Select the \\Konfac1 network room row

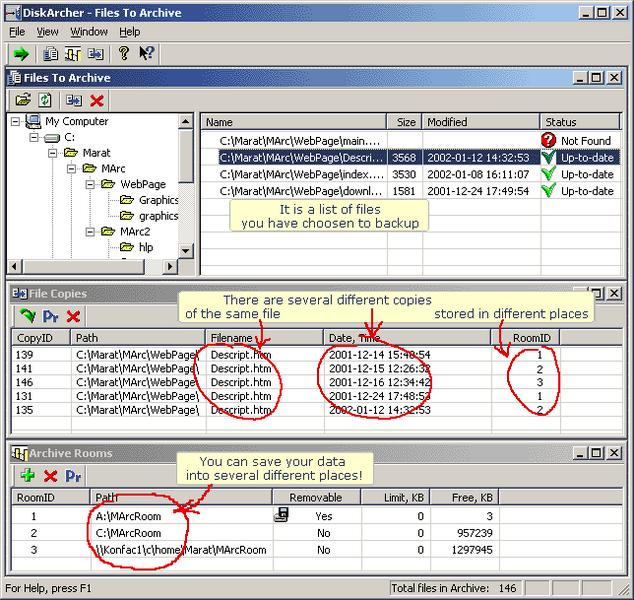[x=317, y=550]
